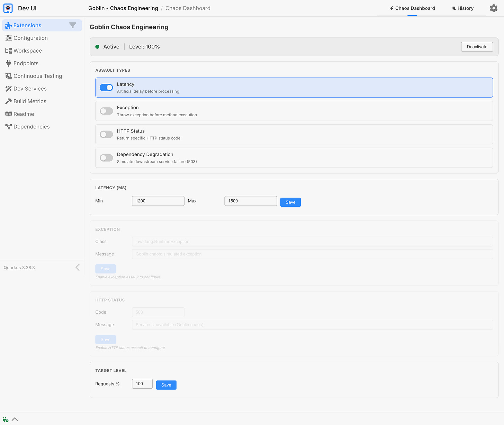The height and width of the screenshot is (425, 504).
Task: Expand the bottom panel with the up chevron
Action: pos(15,419)
